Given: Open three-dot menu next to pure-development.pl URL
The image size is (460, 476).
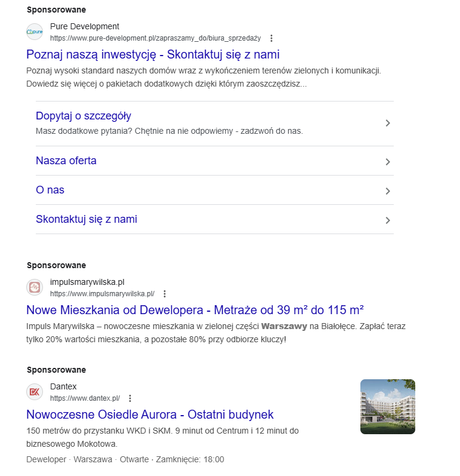Looking at the screenshot, I should click(x=271, y=38).
